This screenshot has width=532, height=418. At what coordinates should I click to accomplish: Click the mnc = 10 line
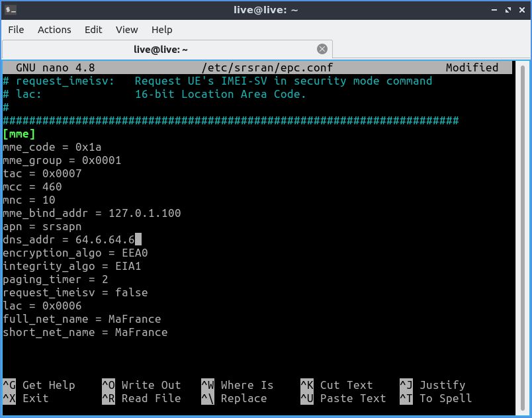click(29, 200)
